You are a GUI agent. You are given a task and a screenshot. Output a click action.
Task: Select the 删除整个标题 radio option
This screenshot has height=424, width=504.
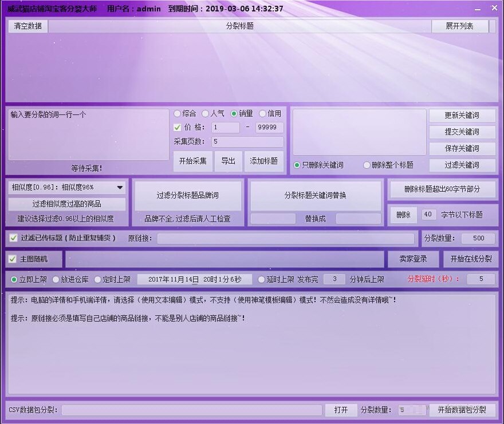[x=367, y=165]
